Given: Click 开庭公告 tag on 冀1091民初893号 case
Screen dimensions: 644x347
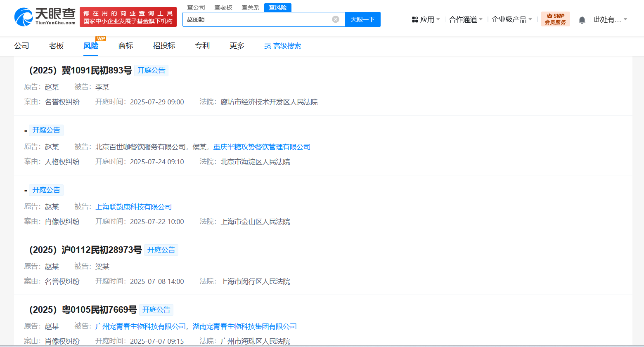Looking at the screenshot, I should (152, 71).
